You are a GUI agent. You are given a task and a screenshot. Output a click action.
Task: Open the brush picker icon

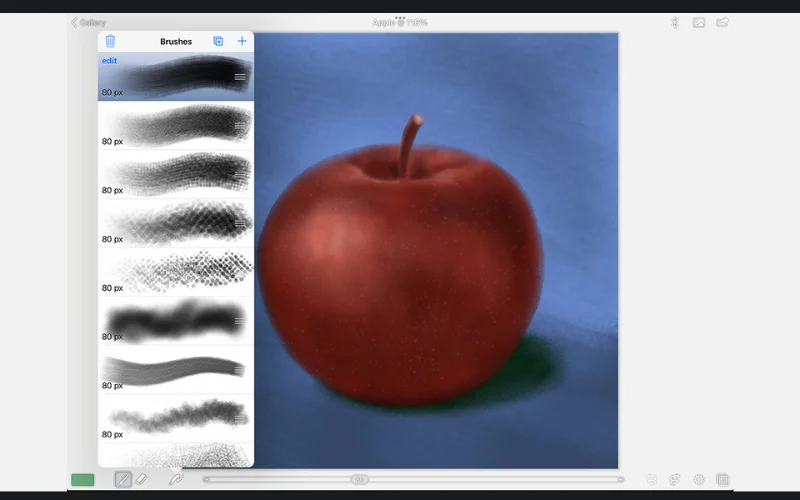point(176,479)
